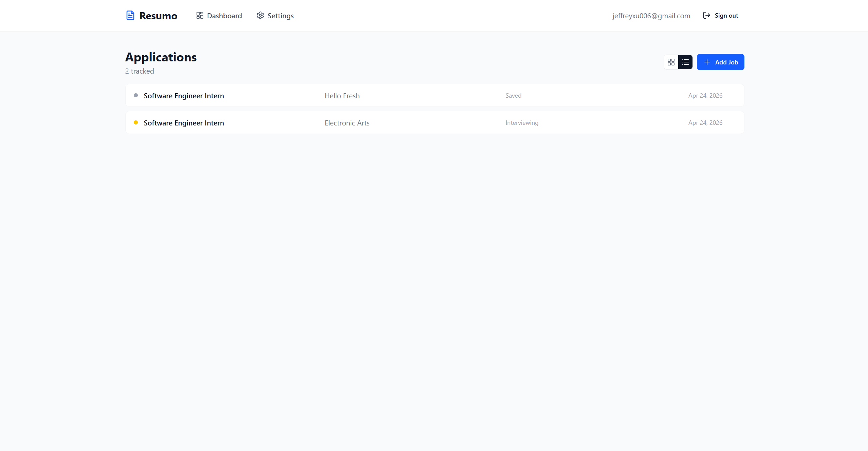Click the Saved status label

click(513, 96)
